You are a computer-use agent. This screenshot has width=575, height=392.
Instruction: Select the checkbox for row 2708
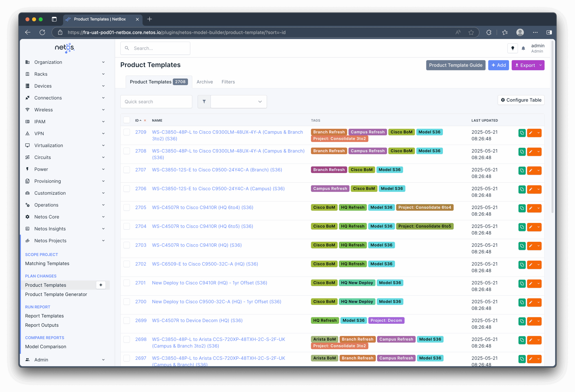127,151
